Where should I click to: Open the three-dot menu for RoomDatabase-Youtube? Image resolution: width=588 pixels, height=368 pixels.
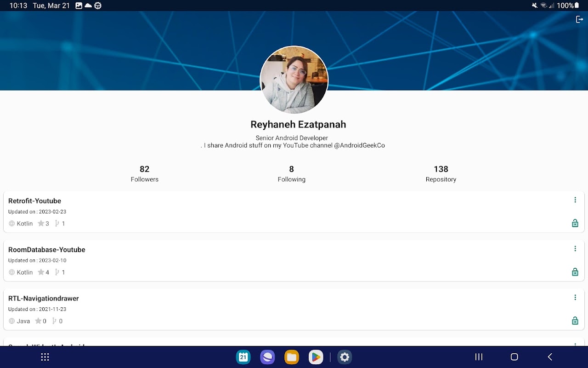coord(575,249)
